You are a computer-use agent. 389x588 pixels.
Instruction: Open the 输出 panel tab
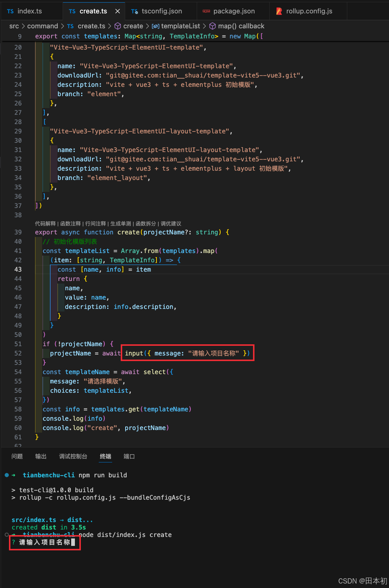click(41, 456)
